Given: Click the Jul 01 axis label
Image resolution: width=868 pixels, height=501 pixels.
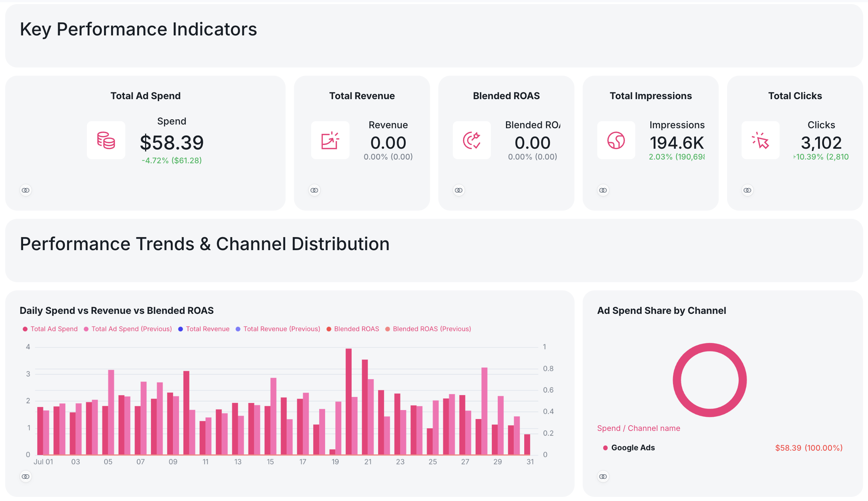Looking at the screenshot, I should pyautogui.click(x=43, y=462).
